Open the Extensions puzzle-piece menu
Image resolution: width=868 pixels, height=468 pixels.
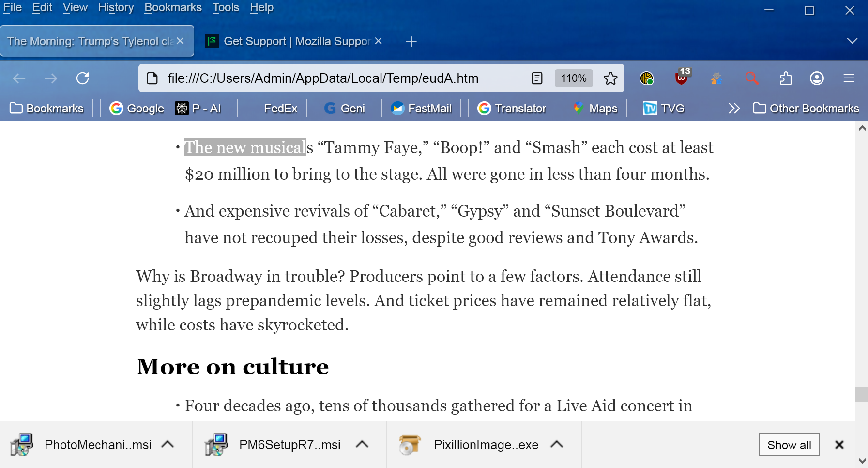(x=786, y=78)
